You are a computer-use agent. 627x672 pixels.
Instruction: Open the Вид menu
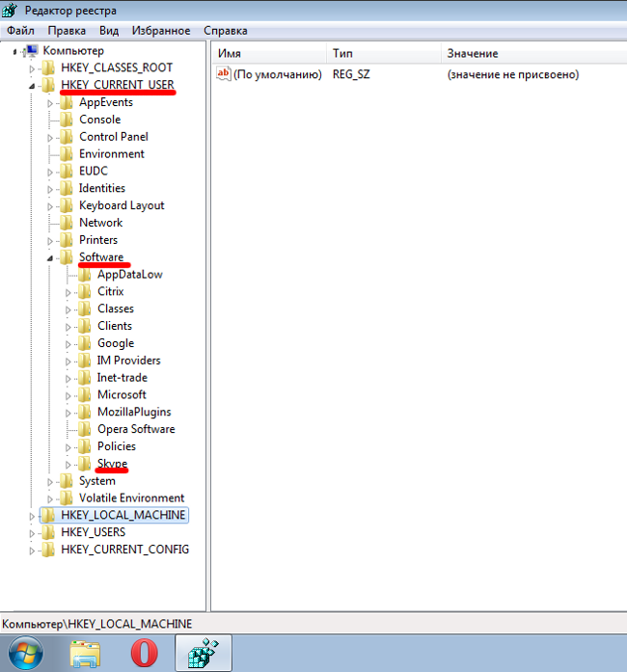pos(109,31)
